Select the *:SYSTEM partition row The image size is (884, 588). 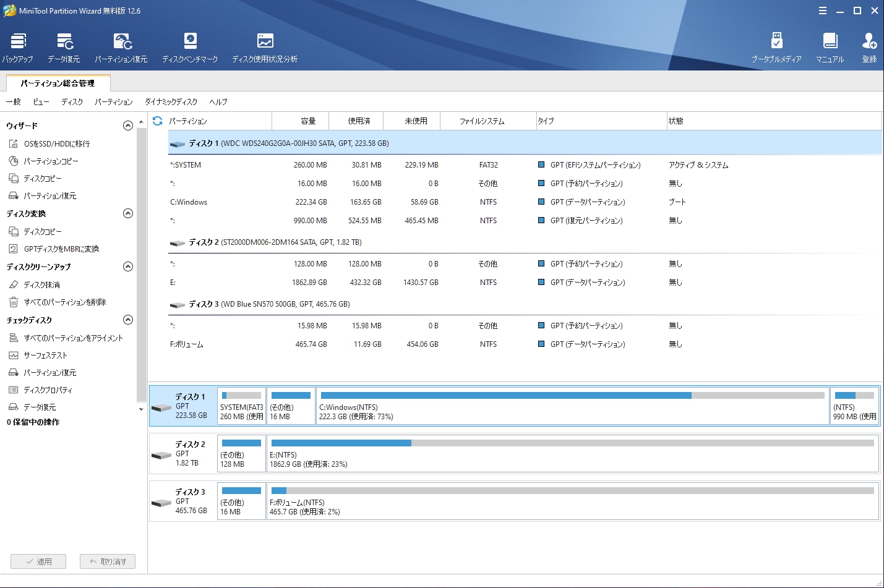point(525,165)
